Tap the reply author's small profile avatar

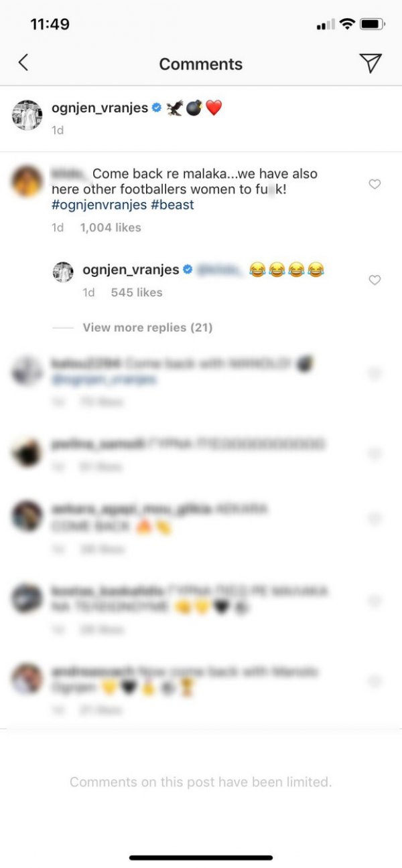pos(63,272)
